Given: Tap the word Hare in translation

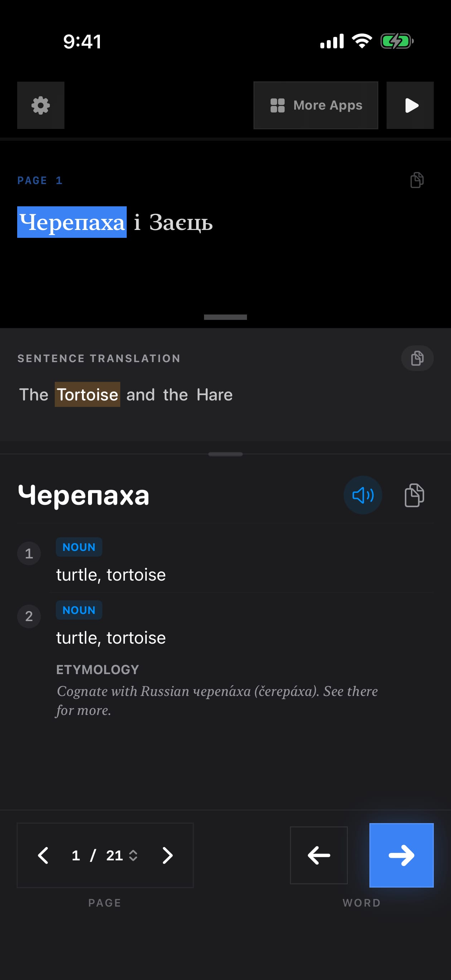Looking at the screenshot, I should coord(214,394).
